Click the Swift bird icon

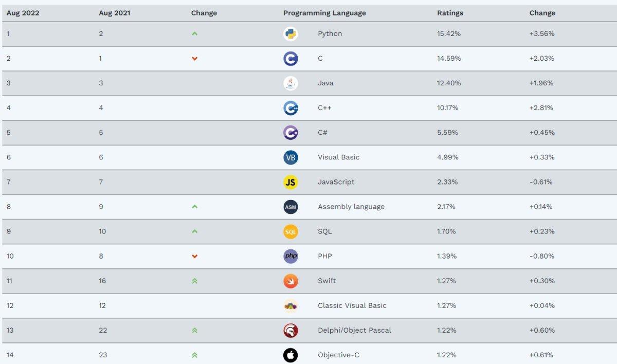pos(291,281)
